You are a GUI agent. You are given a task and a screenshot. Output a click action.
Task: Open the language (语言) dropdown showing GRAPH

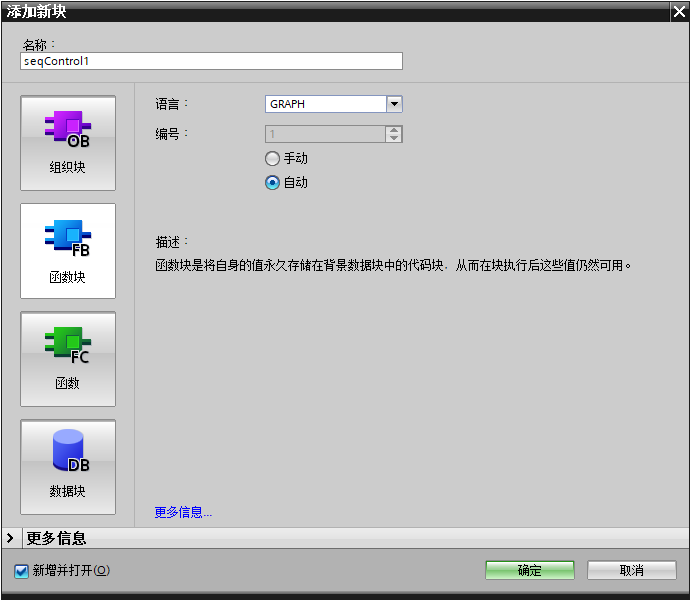click(x=394, y=104)
